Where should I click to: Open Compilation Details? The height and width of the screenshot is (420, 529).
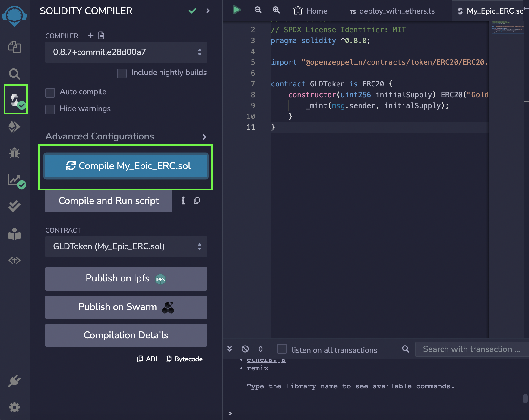point(126,335)
